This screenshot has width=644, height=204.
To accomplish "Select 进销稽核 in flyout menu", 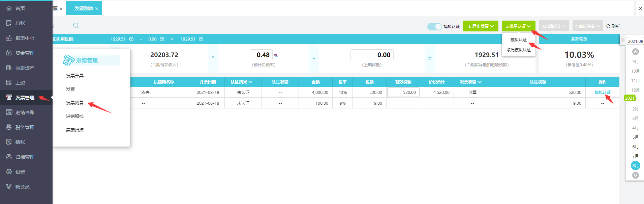I will coord(75,116).
